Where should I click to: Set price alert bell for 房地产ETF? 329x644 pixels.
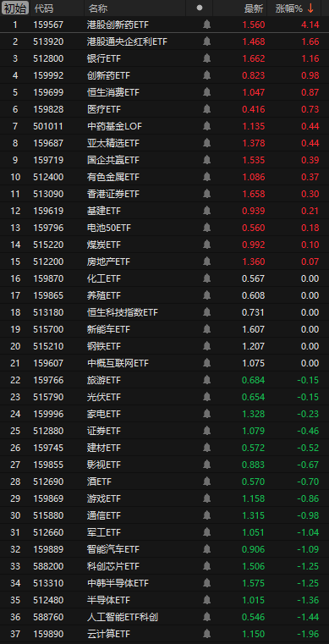pyautogui.click(x=206, y=261)
